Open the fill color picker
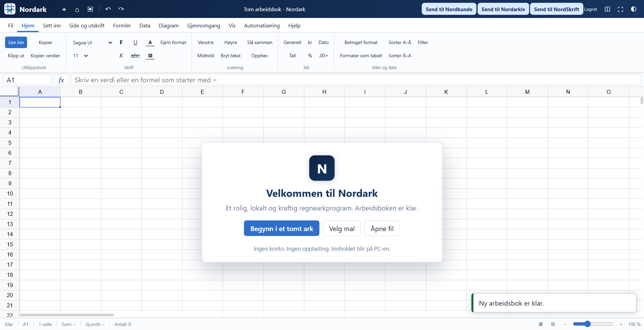This screenshot has height=330, width=644. pos(150,56)
